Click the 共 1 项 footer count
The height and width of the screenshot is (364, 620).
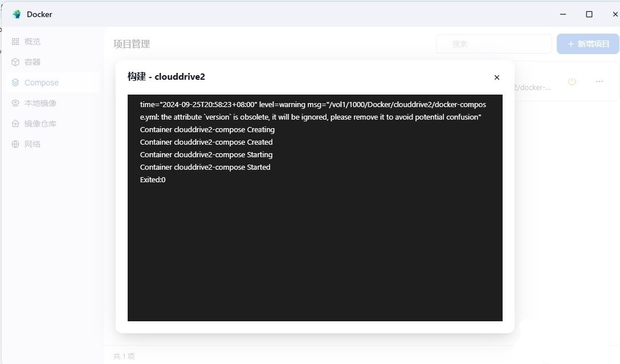(124, 356)
